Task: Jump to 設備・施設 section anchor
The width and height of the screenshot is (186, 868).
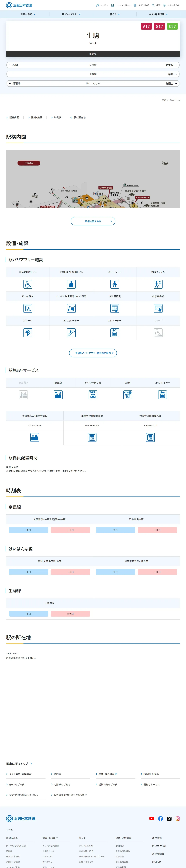Action: pos(35,118)
